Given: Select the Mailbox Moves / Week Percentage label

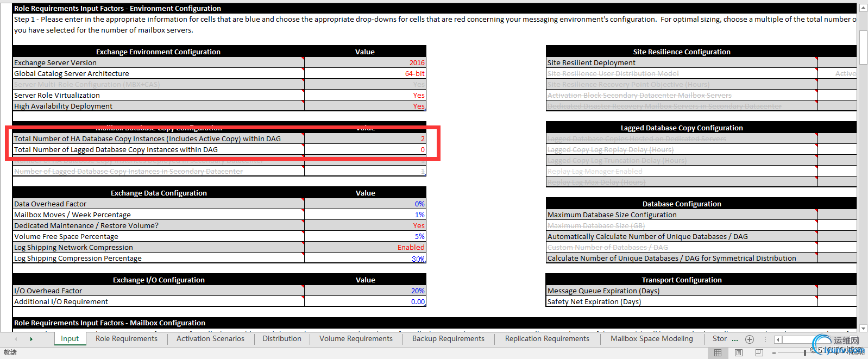Looking at the screenshot, I should [x=158, y=215].
